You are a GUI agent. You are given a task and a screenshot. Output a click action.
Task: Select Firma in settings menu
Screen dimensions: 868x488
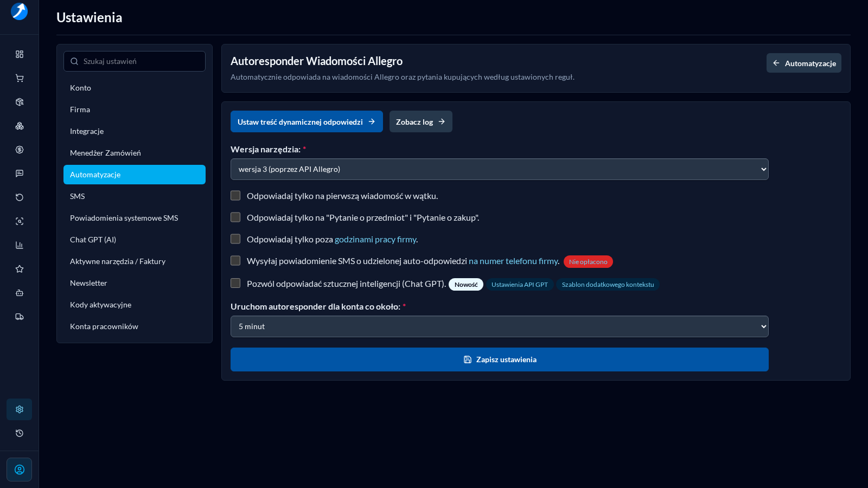pos(135,110)
